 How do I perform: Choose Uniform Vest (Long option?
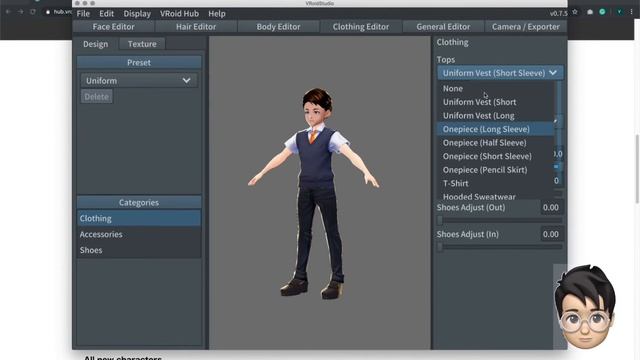[x=496, y=116]
